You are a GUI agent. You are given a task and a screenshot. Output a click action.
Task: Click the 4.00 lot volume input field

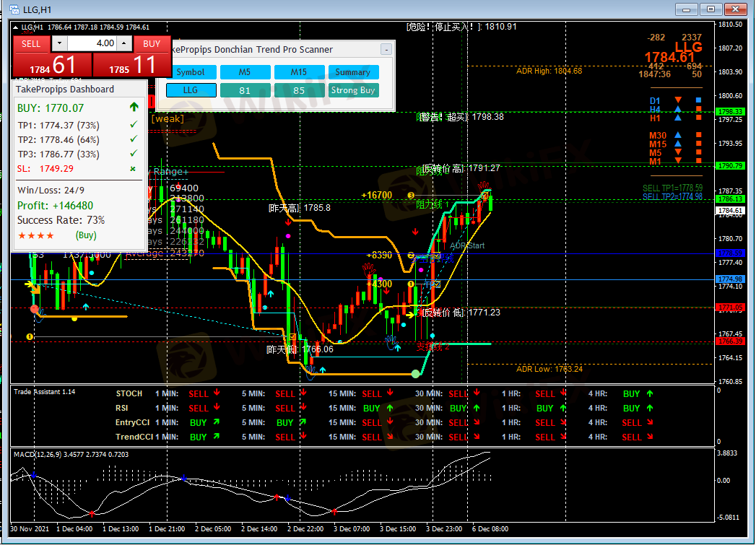coord(92,43)
